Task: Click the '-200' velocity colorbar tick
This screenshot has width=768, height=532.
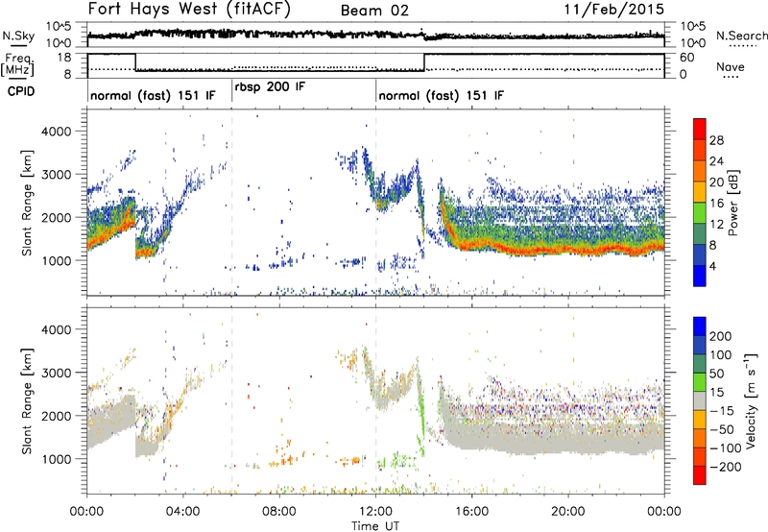Action: [725, 467]
